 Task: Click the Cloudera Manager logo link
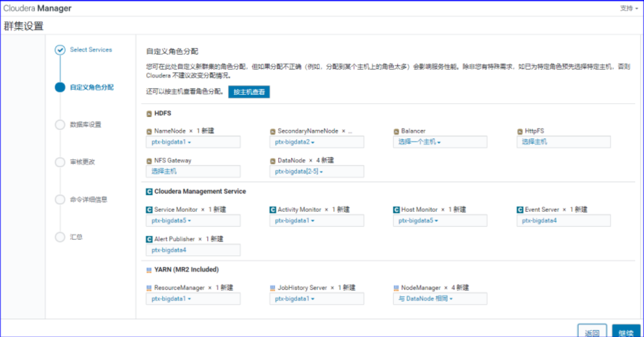[x=38, y=8]
